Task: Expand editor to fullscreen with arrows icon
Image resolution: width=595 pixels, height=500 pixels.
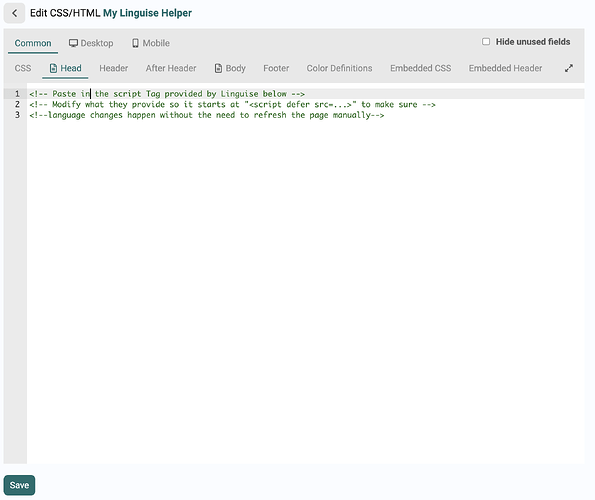Action: [x=568, y=68]
